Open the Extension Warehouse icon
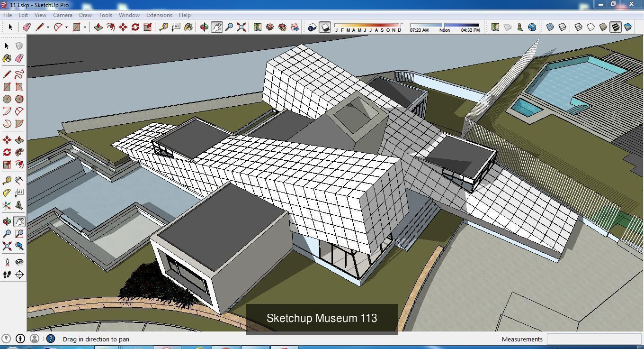The height and width of the screenshot is (349, 644). point(282,27)
